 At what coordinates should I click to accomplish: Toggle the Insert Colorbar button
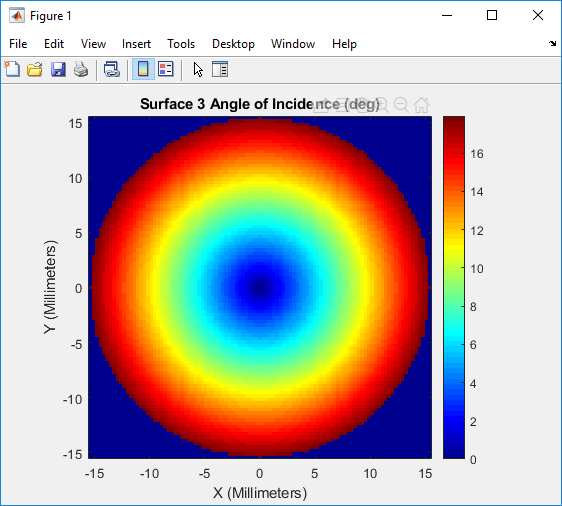pos(143,69)
